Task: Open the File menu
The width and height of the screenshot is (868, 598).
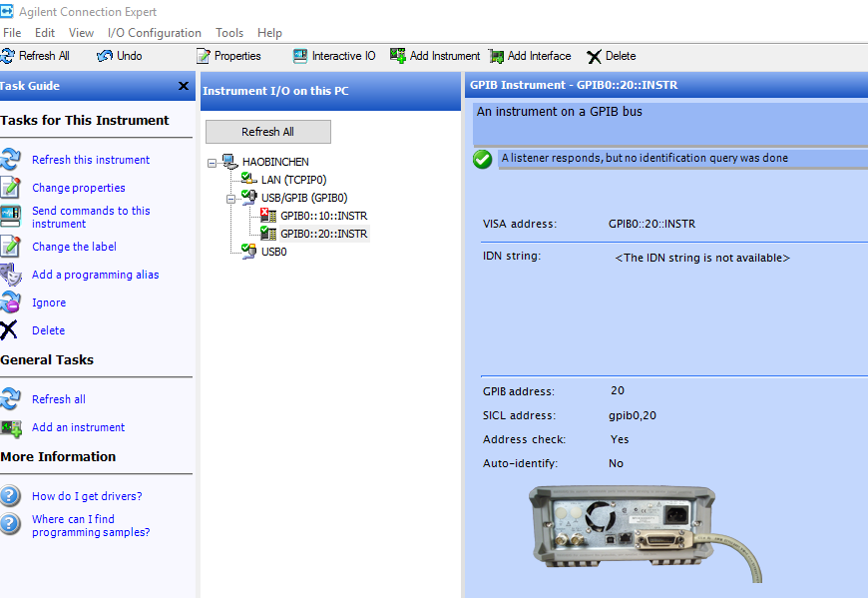Action: pyautogui.click(x=12, y=33)
